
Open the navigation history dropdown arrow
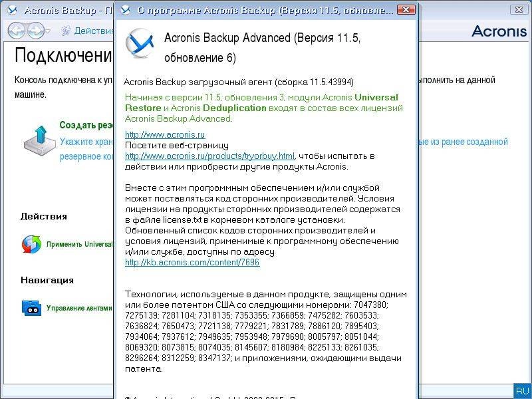pos(48,31)
